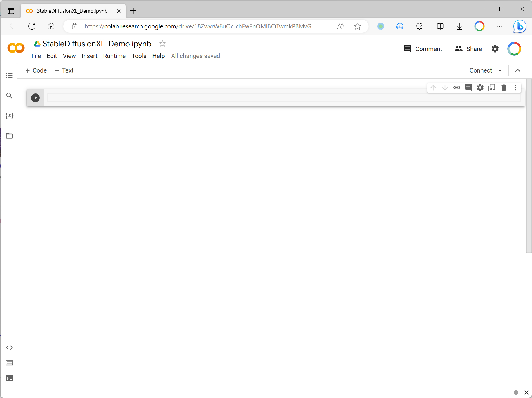Open the File menu
The image size is (532, 398).
point(36,56)
